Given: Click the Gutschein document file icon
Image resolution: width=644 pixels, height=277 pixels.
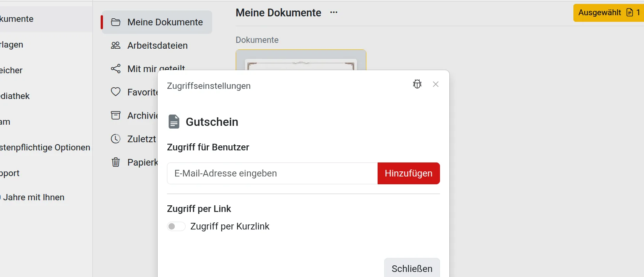Looking at the screenshot, I should click(174, 122).
